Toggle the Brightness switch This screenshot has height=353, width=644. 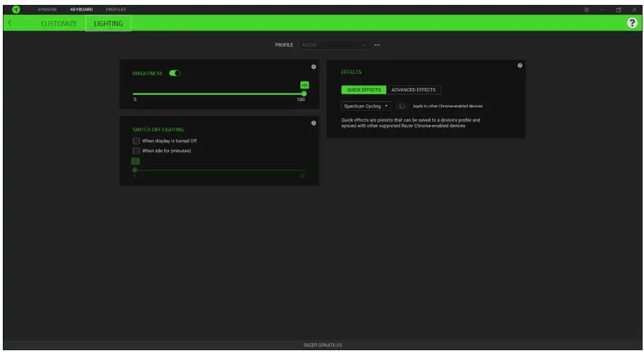[175, 73]
